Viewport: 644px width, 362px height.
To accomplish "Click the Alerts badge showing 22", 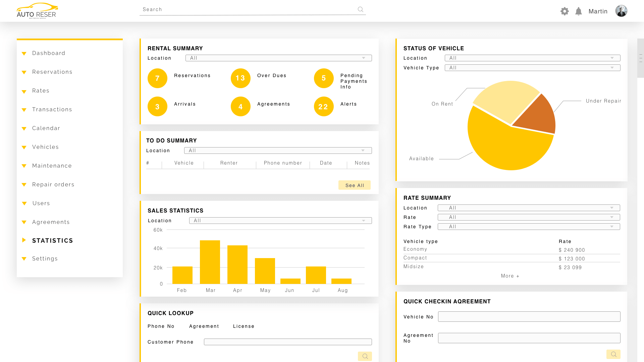I will point(323,107).
